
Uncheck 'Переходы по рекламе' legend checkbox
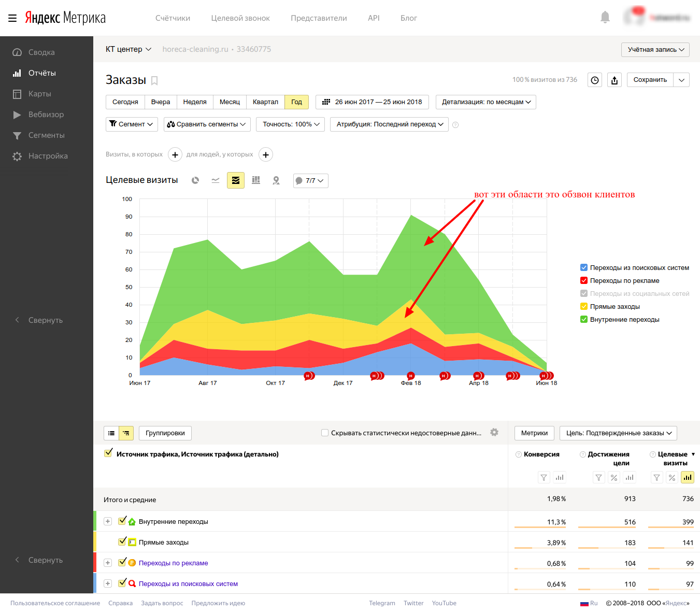584,280
